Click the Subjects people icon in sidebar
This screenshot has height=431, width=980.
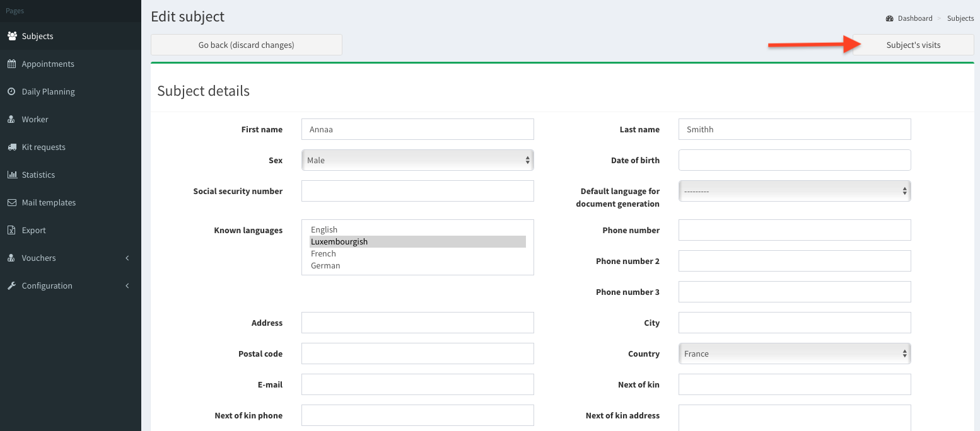pos(12,36)
